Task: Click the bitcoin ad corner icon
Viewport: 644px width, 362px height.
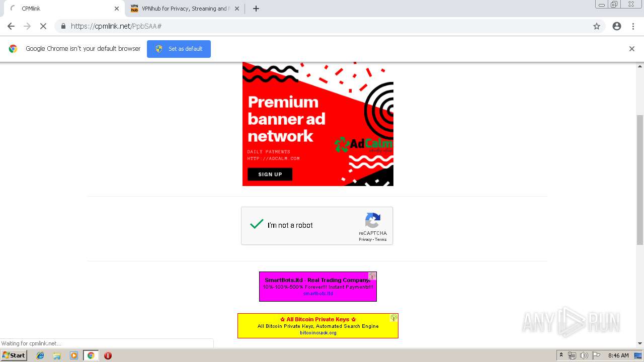Action: pyautogui.click(x=394, y=318)
